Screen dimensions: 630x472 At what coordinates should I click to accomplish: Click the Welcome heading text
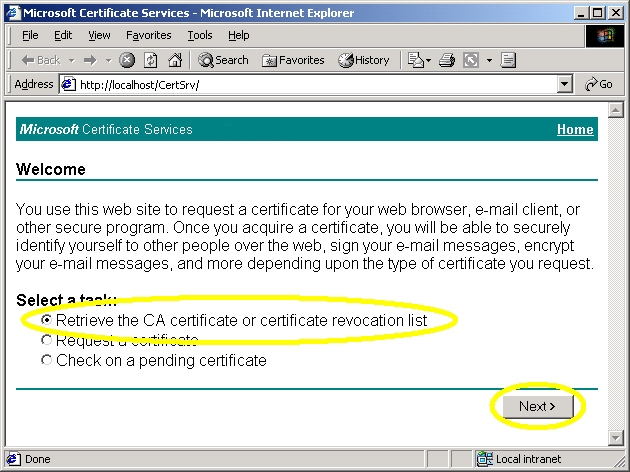tap(51, 169)
